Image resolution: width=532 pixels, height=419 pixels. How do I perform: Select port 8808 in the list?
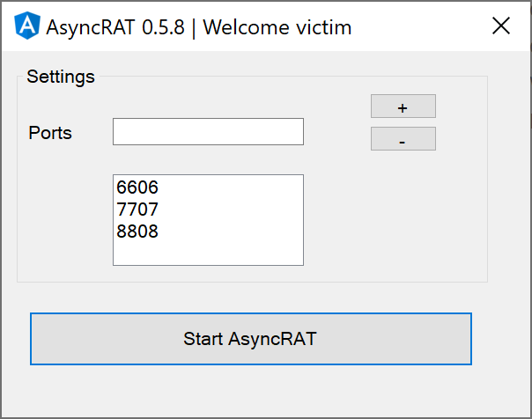(208, 232)
